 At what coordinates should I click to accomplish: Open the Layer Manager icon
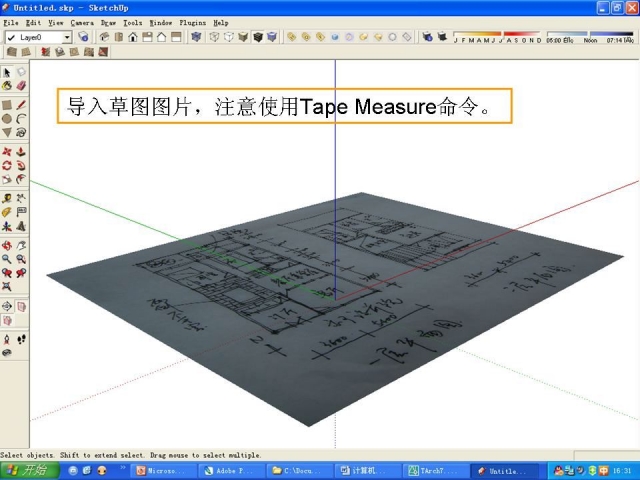[83, 37]
